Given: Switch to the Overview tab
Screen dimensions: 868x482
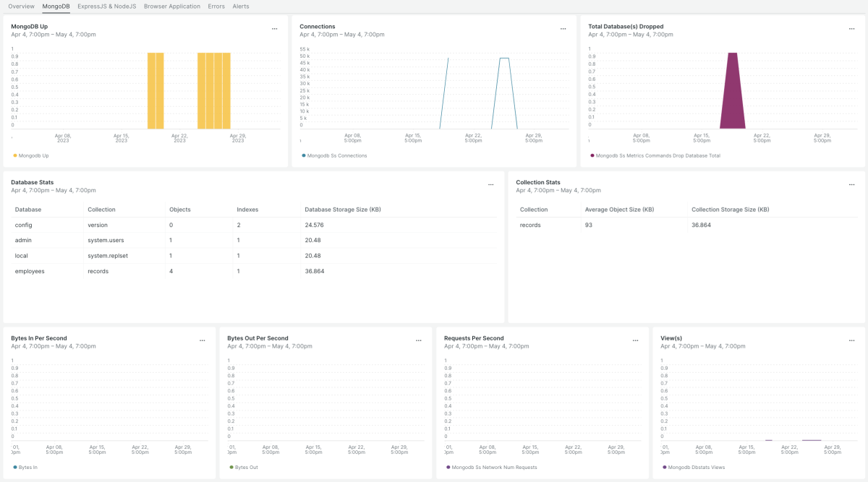Looking at the screenshot, I should [x=21, y=7].
